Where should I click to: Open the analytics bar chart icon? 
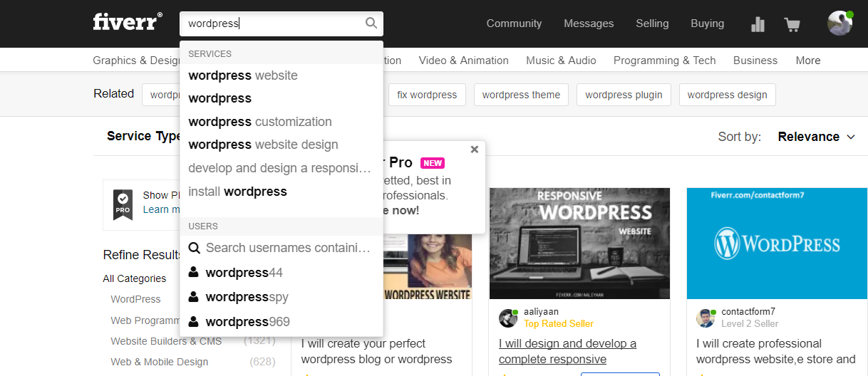(758, 24)
